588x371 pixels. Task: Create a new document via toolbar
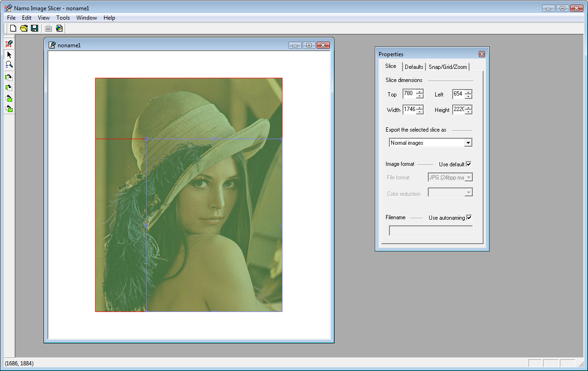tap(13, 28)
